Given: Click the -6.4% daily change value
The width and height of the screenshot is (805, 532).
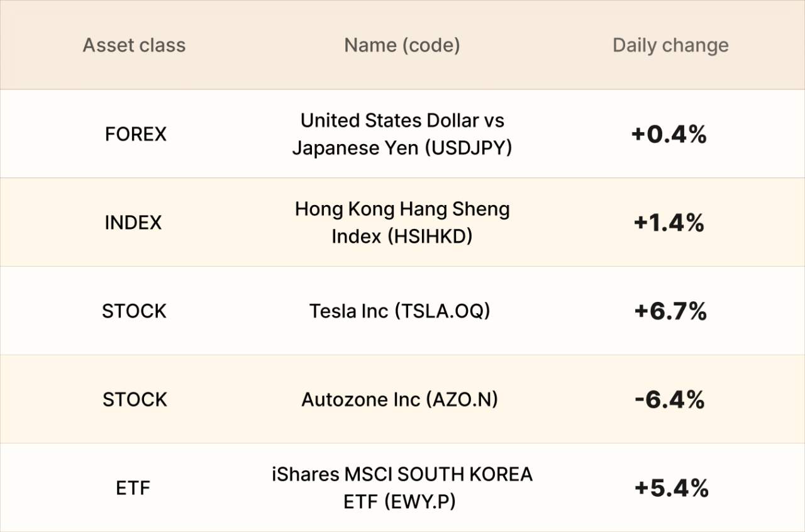Looking at the screenshot, I should point(670,400).
